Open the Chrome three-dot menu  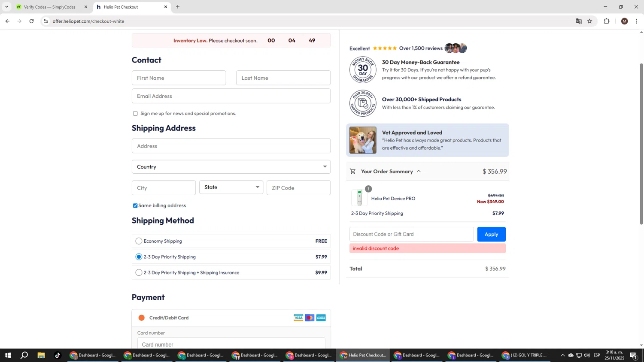click(637, 21)
